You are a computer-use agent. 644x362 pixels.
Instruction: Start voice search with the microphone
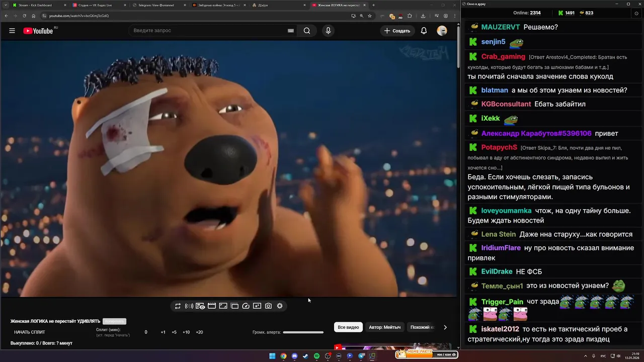click(328, 31)
